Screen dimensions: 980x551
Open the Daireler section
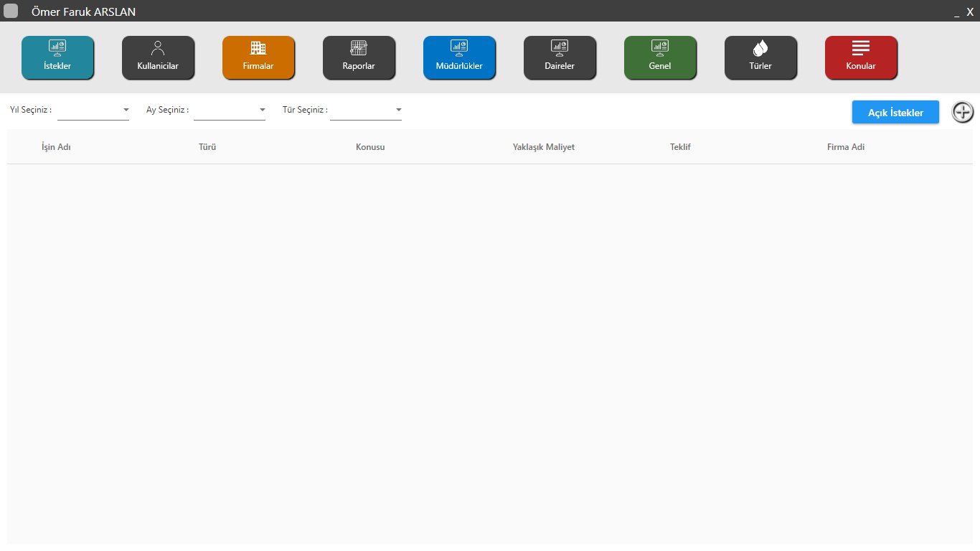click(x=560, y=57)
